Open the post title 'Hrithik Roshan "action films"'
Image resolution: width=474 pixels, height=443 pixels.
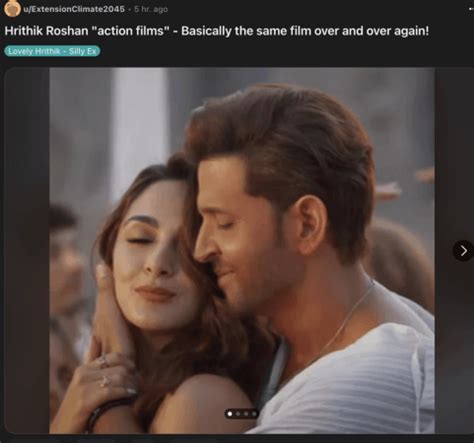click(217, 31)
